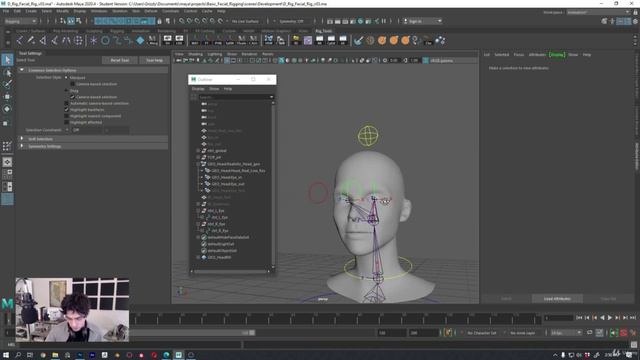Activate the Scale tool in toolbox
The image size is (640, 360).
point(6,123)
